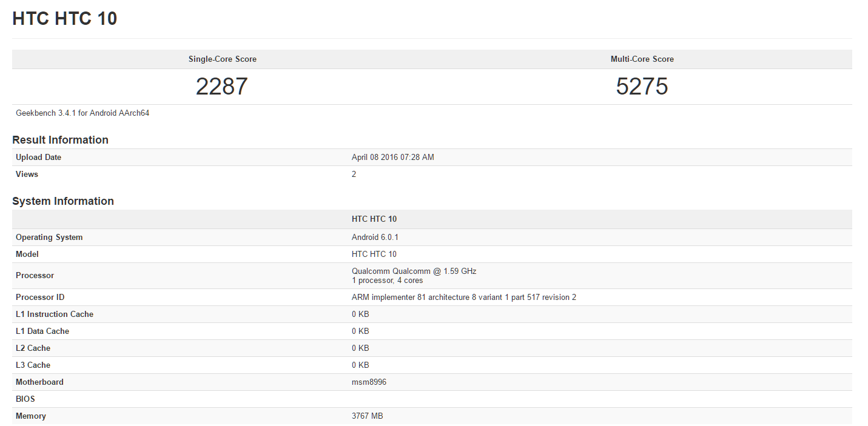Click the Single-Core Score column header
The image size is (868, 426).
click(x=222, y=59)
